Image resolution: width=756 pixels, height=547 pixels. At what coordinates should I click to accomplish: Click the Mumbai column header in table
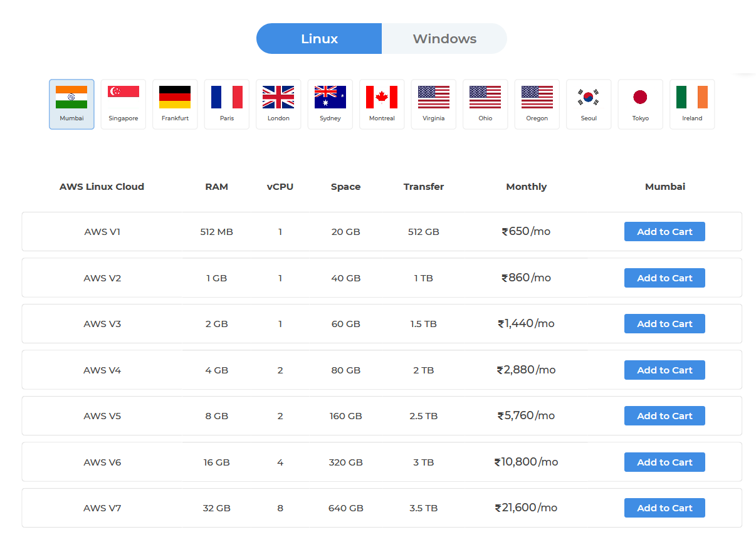665,187
